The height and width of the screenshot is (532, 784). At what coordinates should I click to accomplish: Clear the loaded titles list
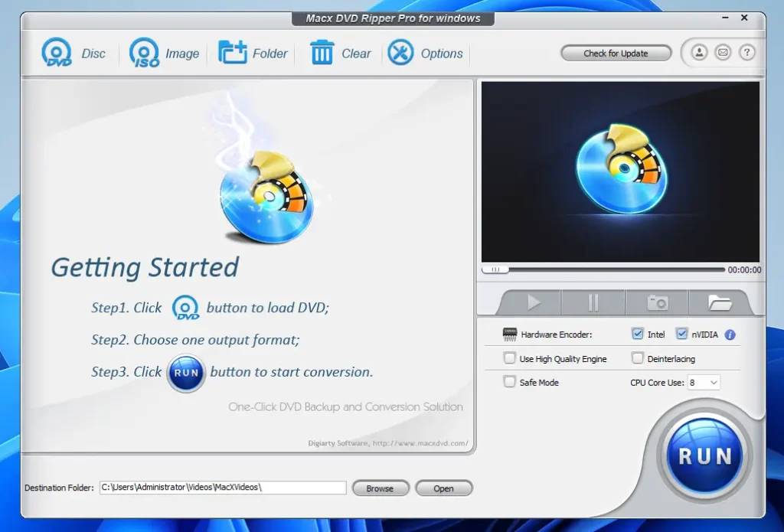[323, 53]
